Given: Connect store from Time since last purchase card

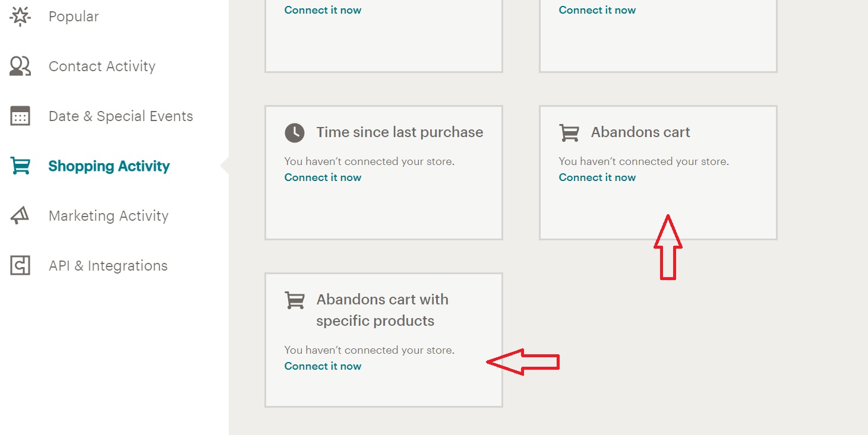Looking at the screenshot, I should pos(323,177).
